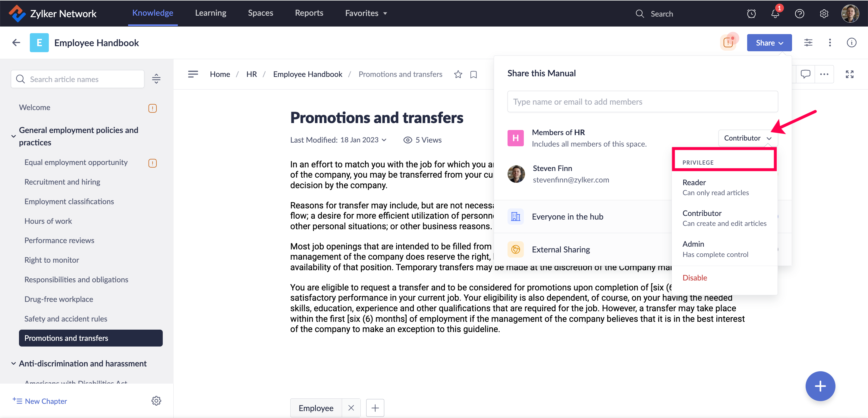Open the Safety and accident rules article
Viewport: 868px width, 418px height.
coord(66,318)
